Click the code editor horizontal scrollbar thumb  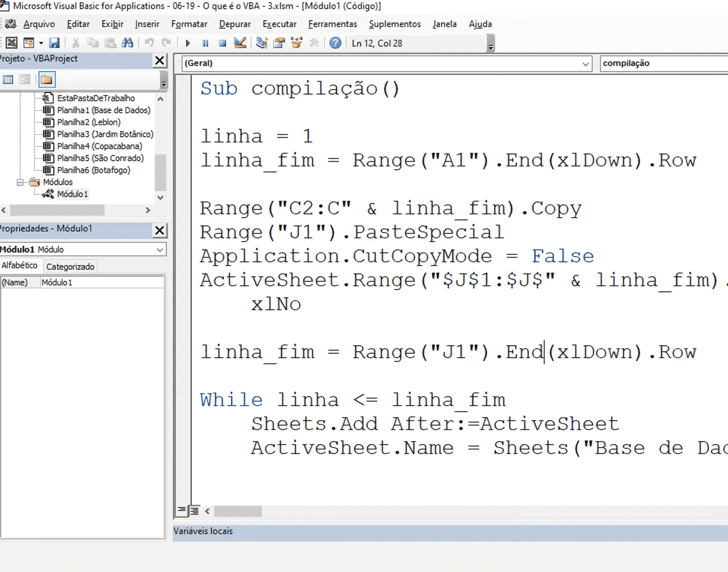click(x=238, y=511)
